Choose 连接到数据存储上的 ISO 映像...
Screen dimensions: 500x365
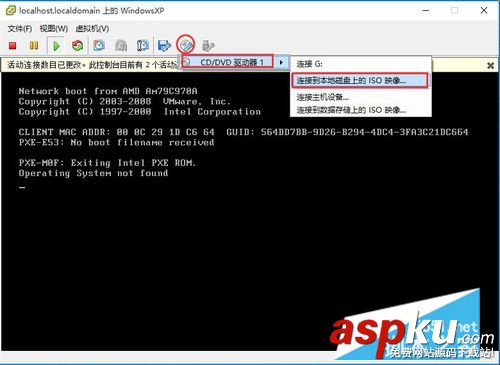point(361,110)
